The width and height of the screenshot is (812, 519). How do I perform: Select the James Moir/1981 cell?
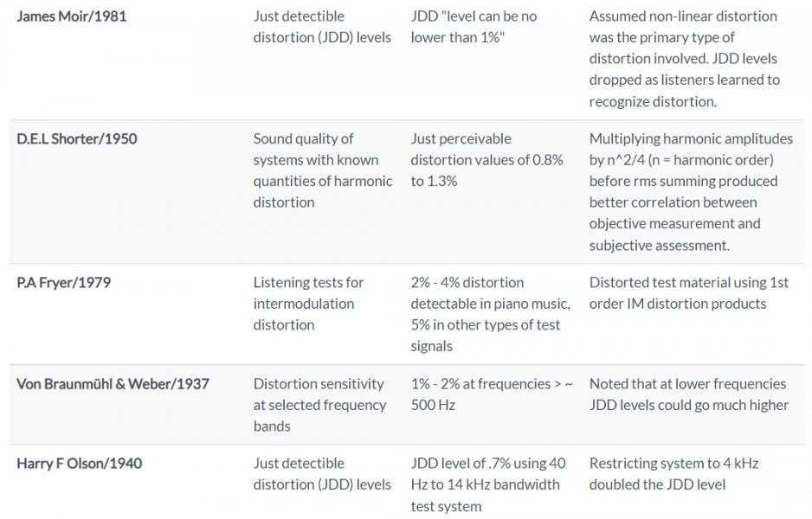[x=72, y=16]
